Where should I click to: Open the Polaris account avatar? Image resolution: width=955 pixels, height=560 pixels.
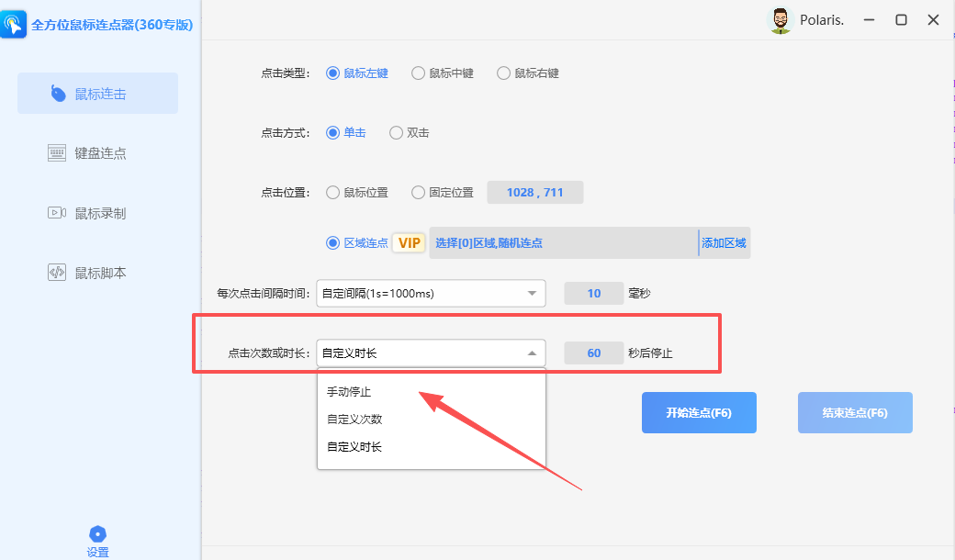pyautogui.click(x=780, y=19)
